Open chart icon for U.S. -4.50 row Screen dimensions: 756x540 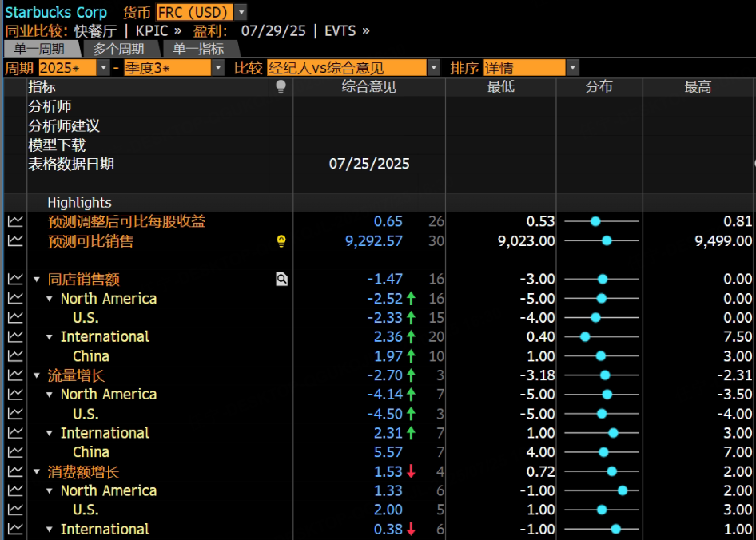(15, 414)
